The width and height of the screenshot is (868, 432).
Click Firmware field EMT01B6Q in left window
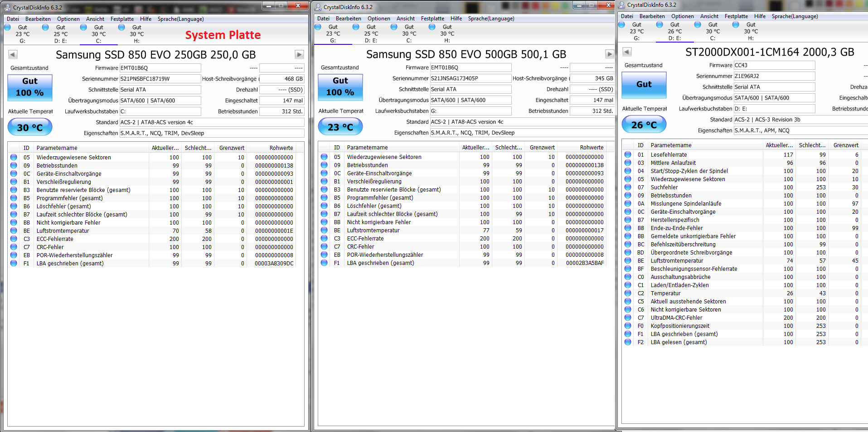click(x=160, y=68)
